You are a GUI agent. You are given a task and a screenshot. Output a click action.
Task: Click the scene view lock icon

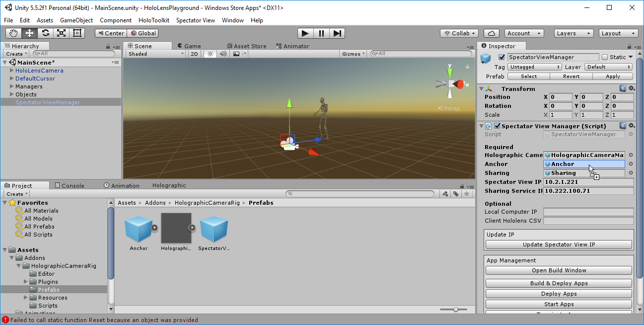point(467,66)
